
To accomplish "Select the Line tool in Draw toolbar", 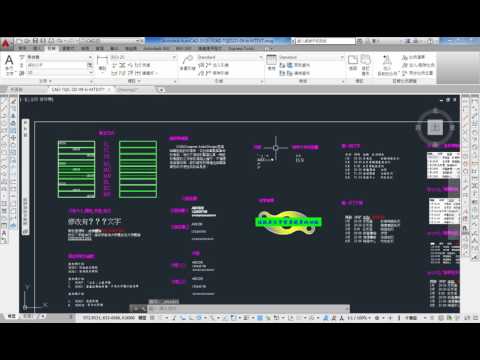I will (4, 100).
